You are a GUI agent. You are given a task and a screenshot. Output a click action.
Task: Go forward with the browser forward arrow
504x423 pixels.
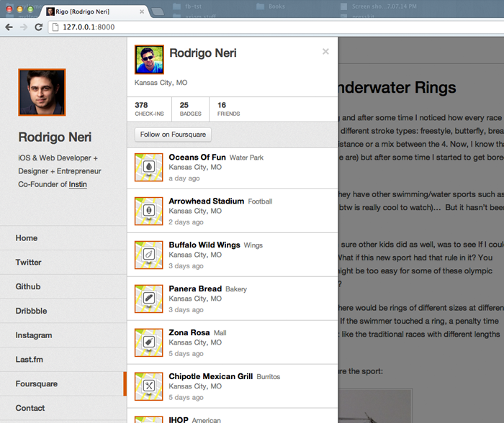24,27
